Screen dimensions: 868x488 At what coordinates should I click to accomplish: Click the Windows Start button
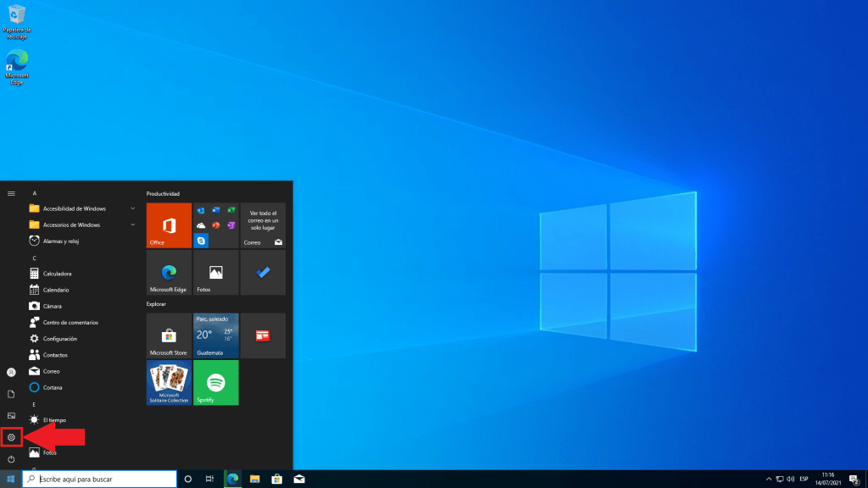11,480
